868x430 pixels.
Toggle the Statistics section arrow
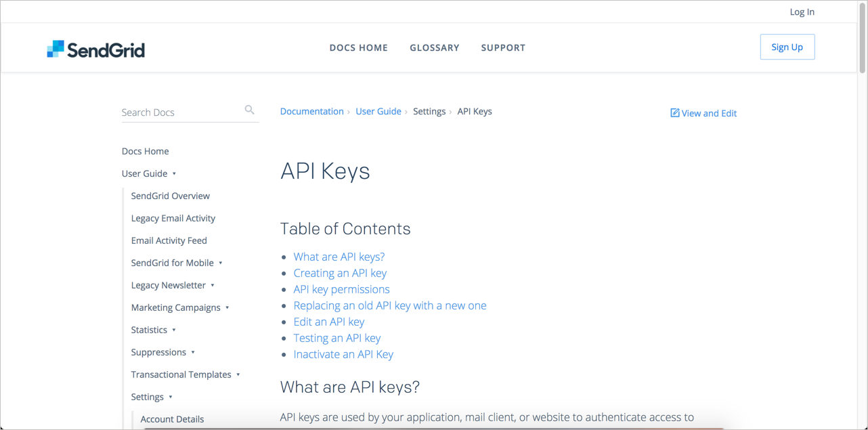tap(174, 330)
